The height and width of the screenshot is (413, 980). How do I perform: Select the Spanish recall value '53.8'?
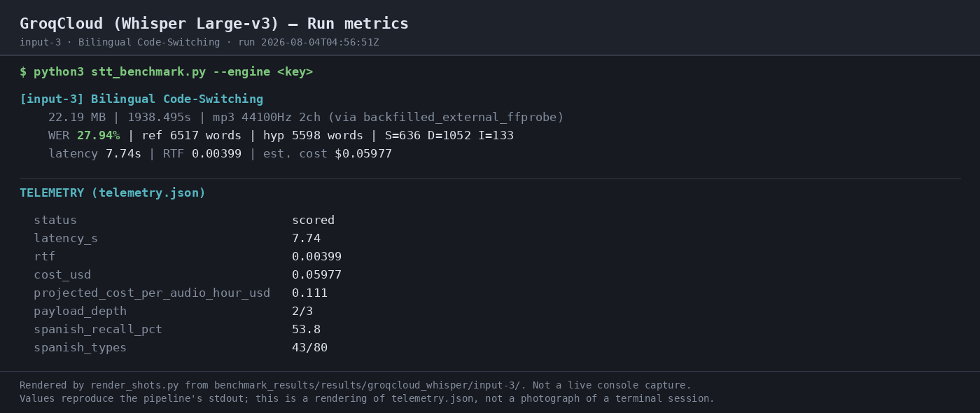tap(306, 330)
